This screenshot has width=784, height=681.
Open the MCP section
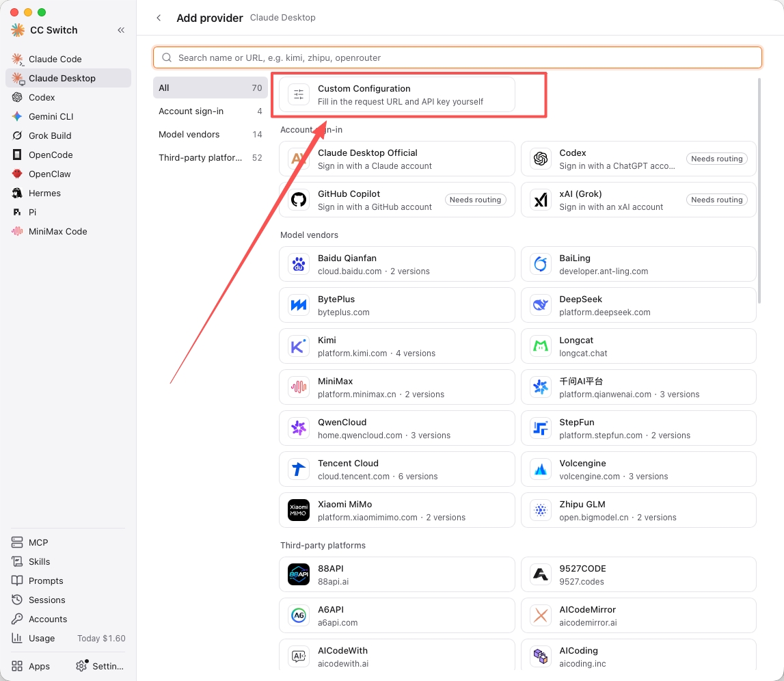(x=68, y=542)
